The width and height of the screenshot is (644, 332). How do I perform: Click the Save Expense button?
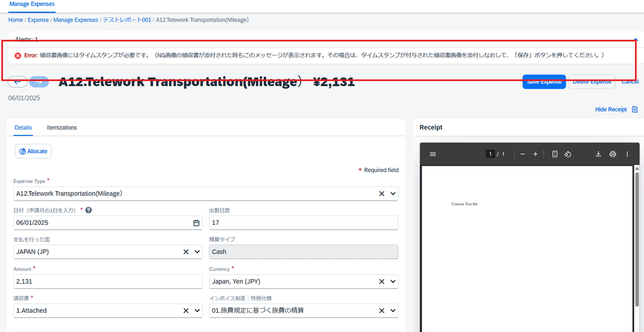[544, 81]
